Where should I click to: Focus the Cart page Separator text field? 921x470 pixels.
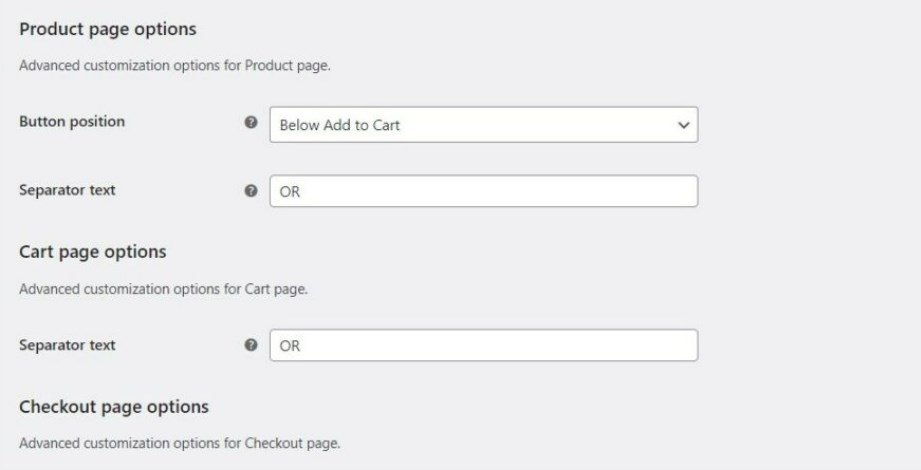click(x=483, y=345)
